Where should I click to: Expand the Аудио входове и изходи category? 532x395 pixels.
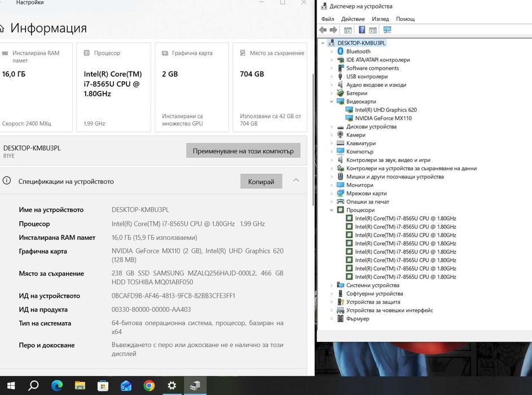(x=332, y=85)
